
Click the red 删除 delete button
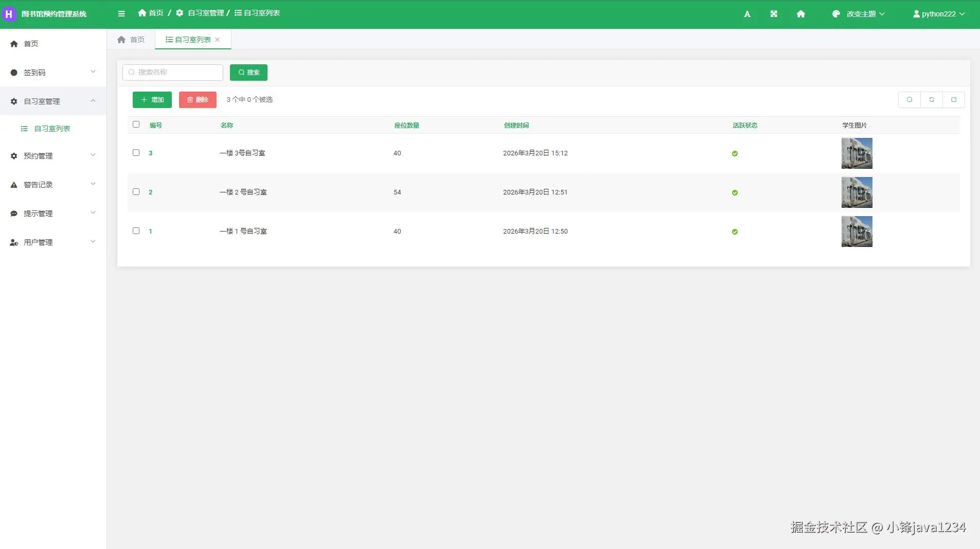point(198,100)
